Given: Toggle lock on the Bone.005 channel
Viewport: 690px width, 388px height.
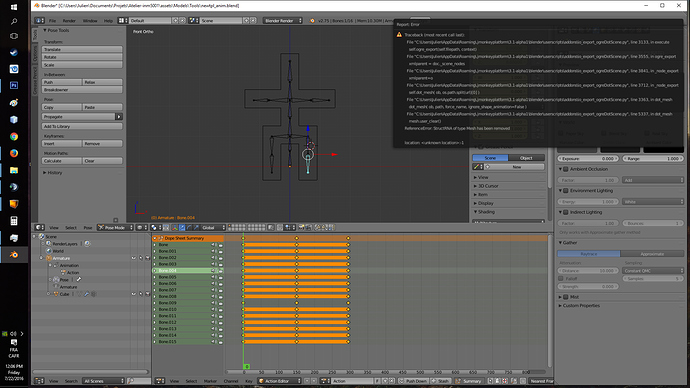Looking at the screenshot, I should [x=220, y=277].
